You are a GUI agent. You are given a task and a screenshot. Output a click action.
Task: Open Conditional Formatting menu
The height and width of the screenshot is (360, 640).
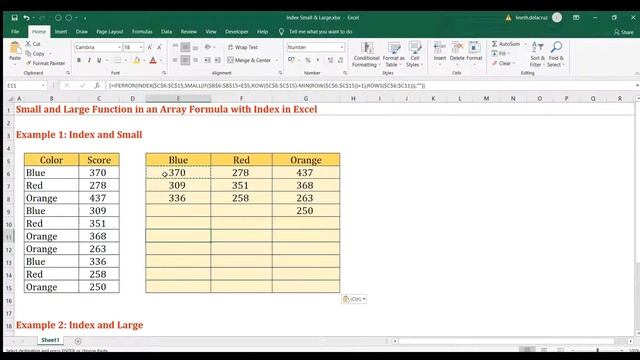click(x=366, y=55)
